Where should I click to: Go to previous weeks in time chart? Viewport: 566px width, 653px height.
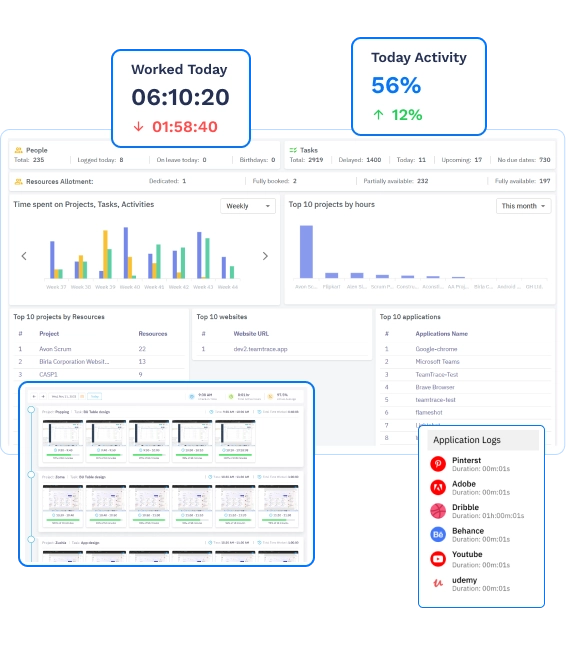(x=24, y=256)
